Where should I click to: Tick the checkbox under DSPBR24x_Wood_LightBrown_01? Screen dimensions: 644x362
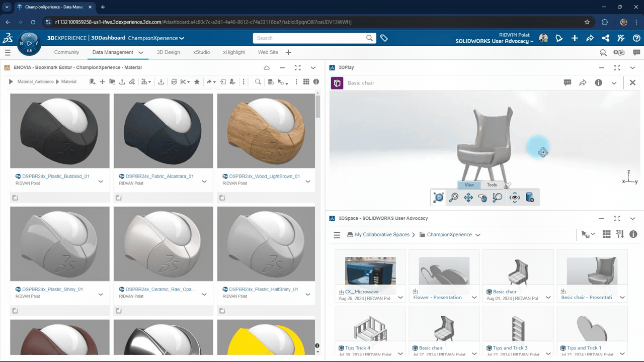(x=222, y=198)
